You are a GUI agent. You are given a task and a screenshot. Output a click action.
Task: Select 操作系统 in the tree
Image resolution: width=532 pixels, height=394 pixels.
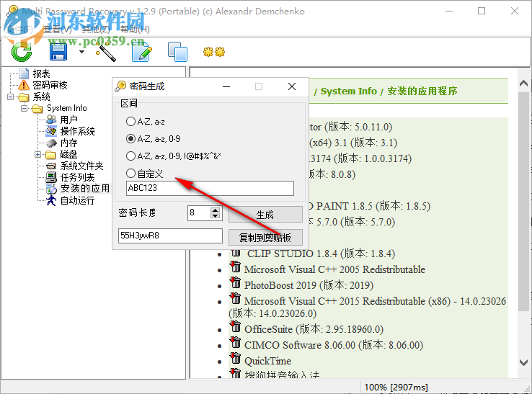click(x=77, y=131)
